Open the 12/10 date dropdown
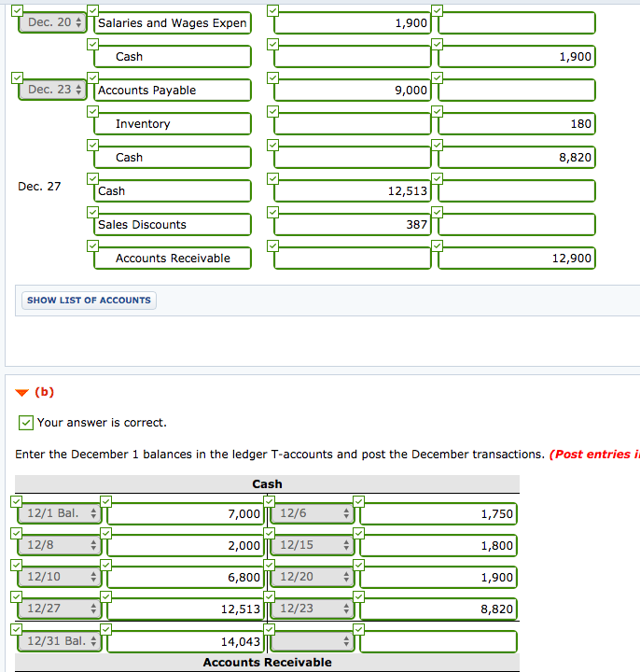The width and height of the screenshot is (640, 672). tap(60, 577)
